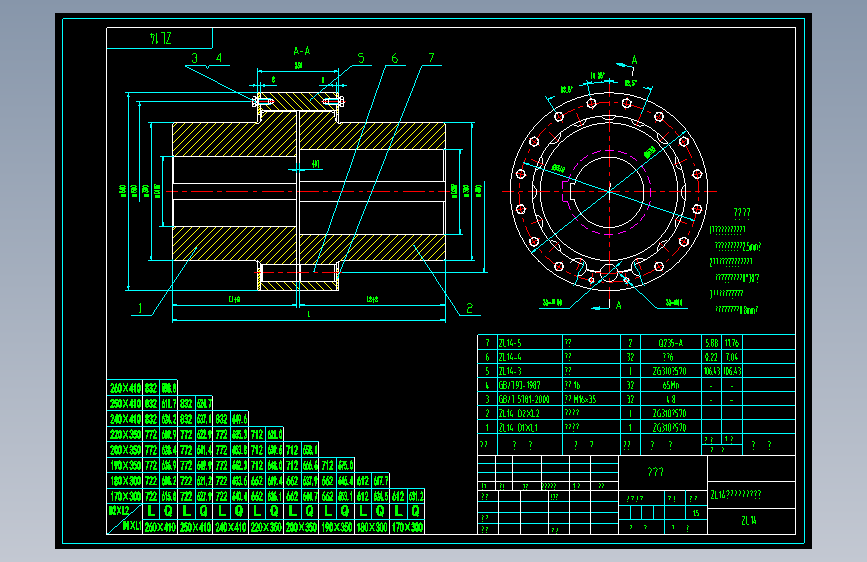Select callout number 3 near the bolt leader

point(195,58)
